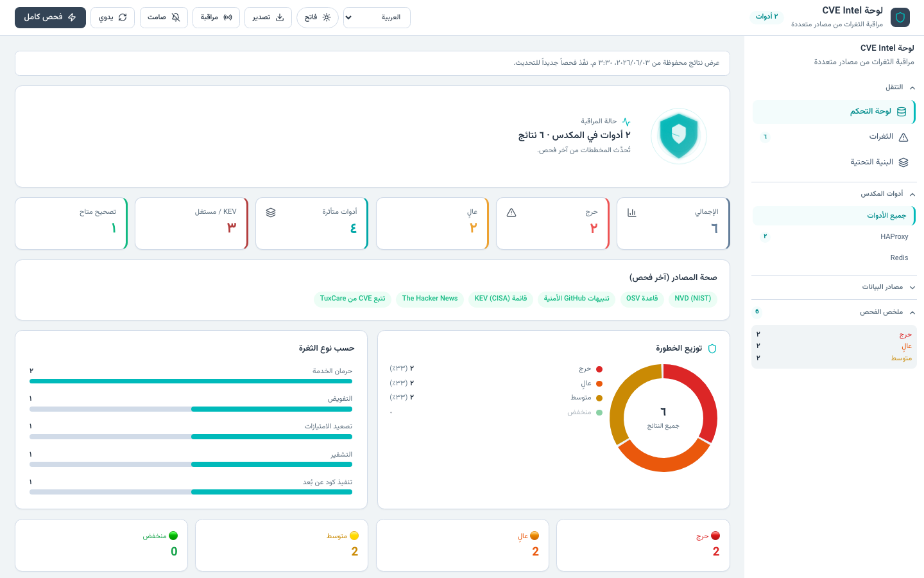Click the red حرج legend swatch
The height and width of the screenshot is (578, 924).
[x=599, y=369]
